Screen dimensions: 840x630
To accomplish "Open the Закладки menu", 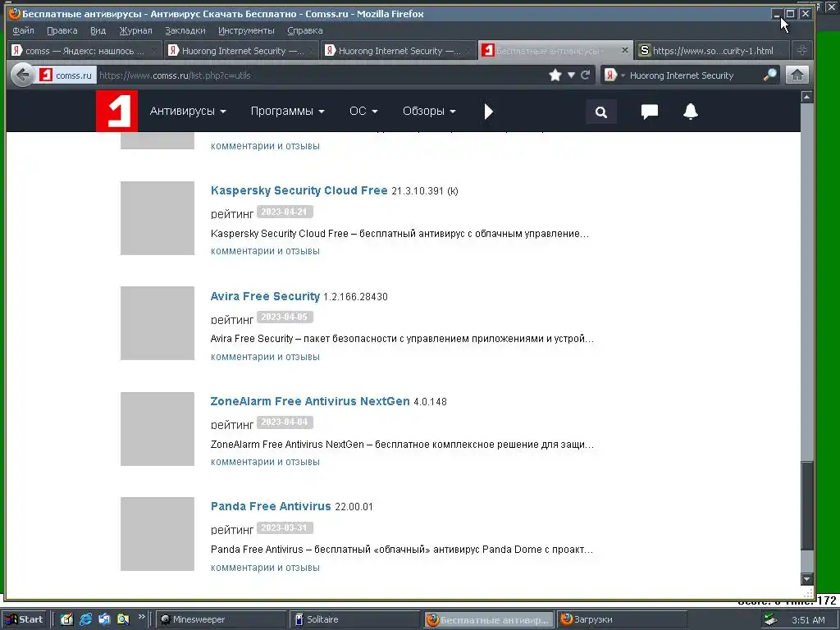I will (185, 30).
